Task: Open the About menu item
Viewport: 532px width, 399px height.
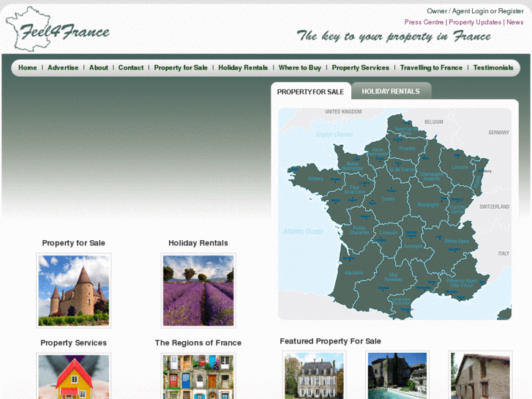Action: tap(98, 67)
